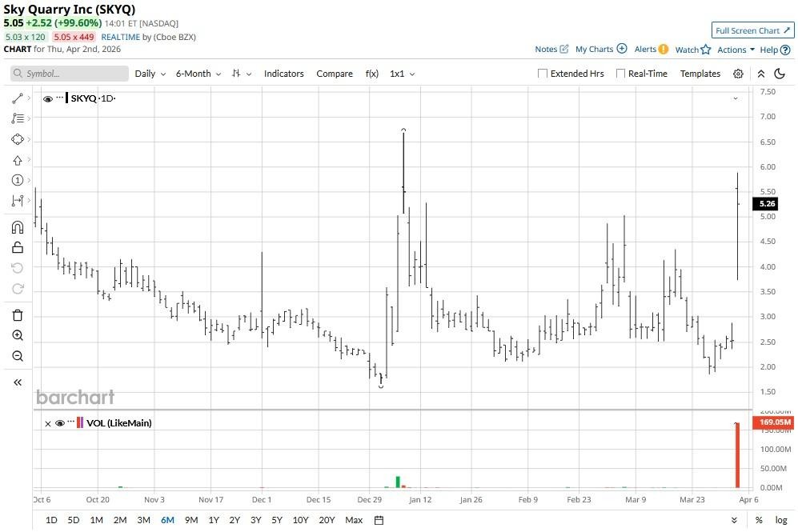Toggle magnet snap mode
The width and height of the screenshot is (798, 532).
pos(18,227)
